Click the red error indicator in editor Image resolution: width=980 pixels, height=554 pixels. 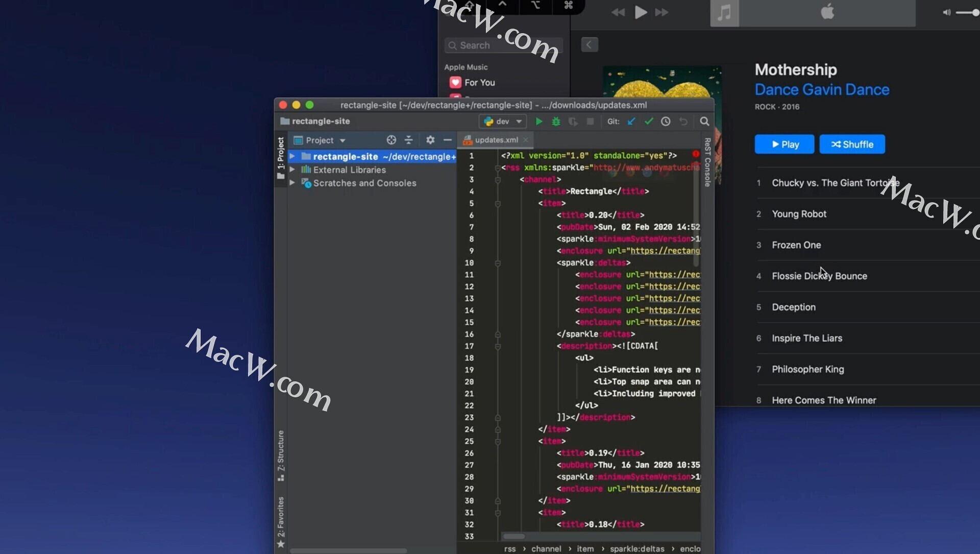pos(696,154)
